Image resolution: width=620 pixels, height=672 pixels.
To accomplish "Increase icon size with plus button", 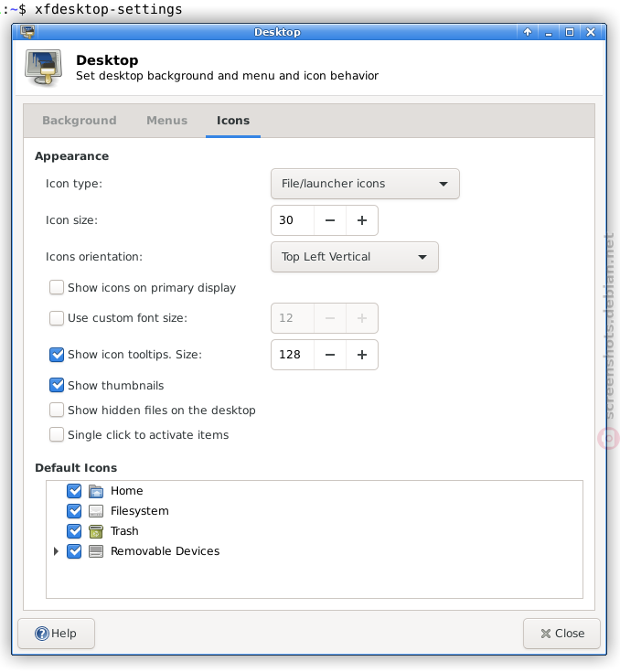I will [362, 220].
